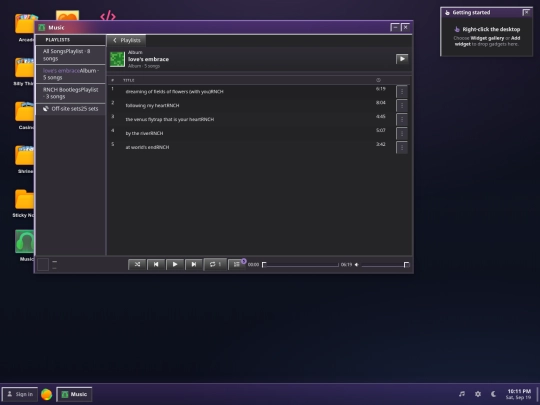This screenshot has width=540, height=405.
Task: Select All Songs playlist
Action: (x=71, y=55)
